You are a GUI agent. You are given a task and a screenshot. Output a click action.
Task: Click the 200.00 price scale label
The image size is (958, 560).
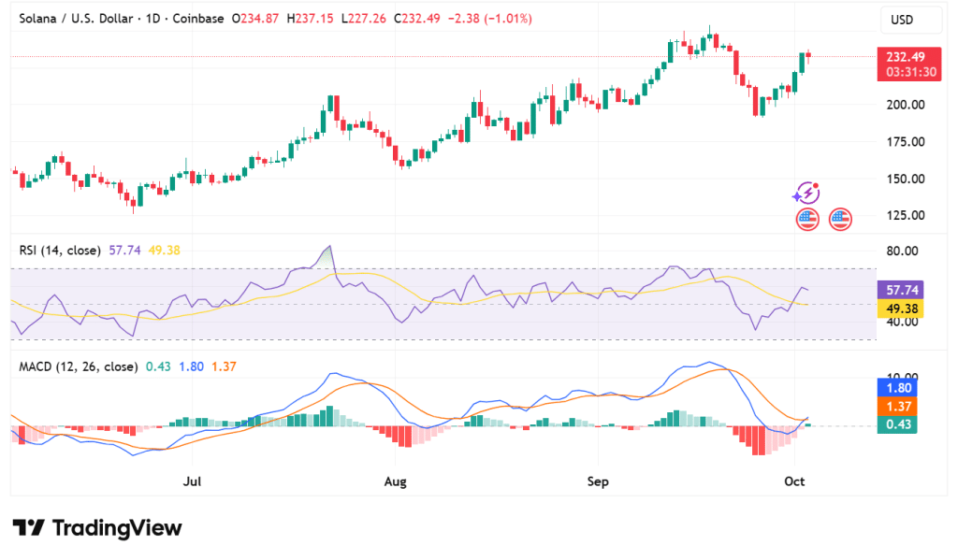906,105
